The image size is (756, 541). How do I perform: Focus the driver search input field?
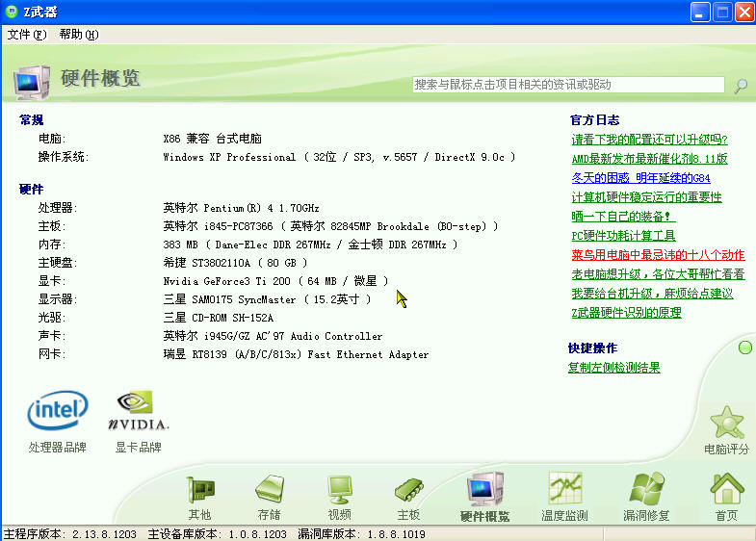point(568,85)
